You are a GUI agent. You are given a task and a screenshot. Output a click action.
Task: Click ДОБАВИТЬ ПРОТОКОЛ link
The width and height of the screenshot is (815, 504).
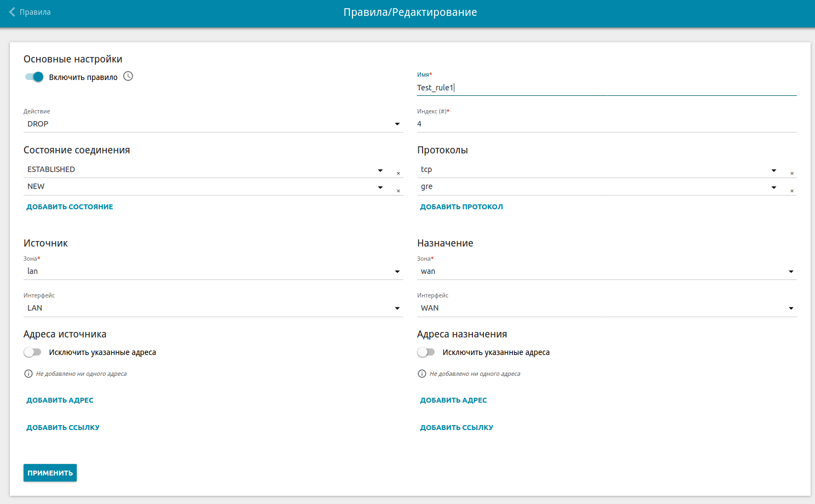click(x=461, y=207)
